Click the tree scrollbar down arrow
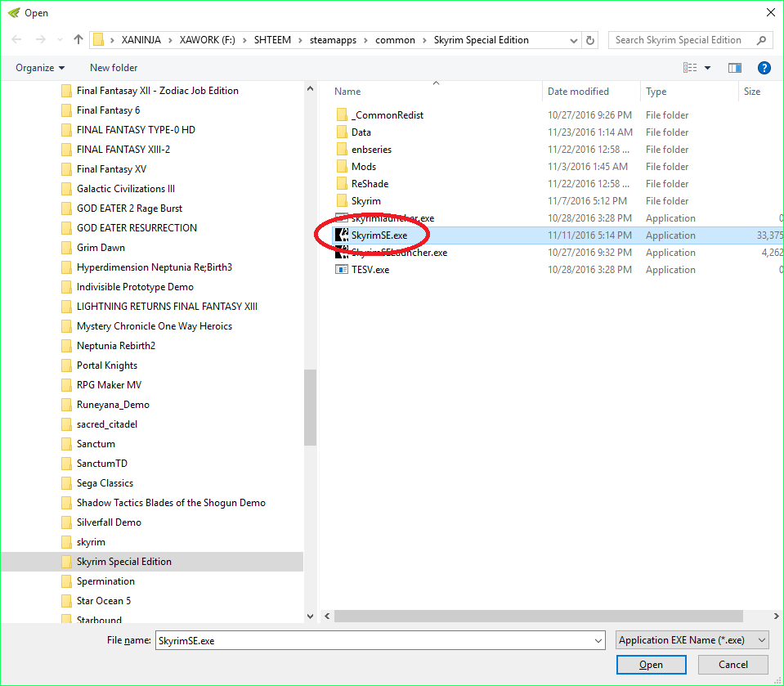 point(310,616)
